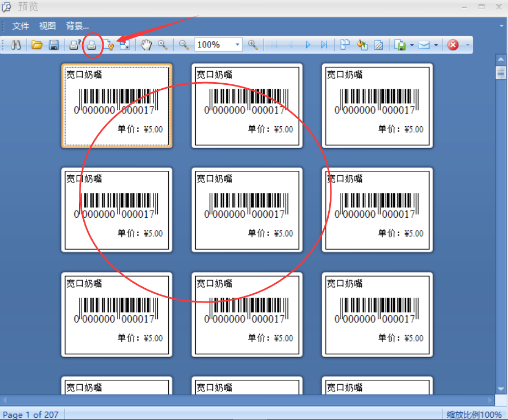Open a file with the folder icon
The width and height of the screenshot is (508, 420).
37,45
